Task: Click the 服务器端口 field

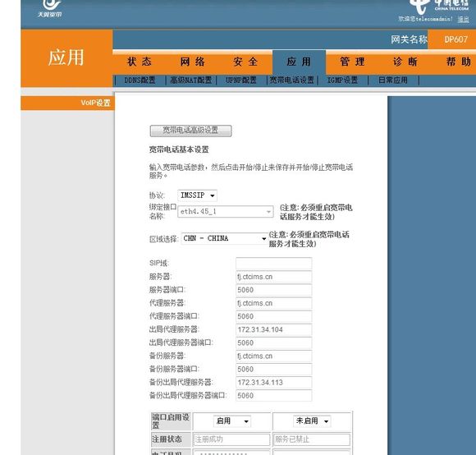Action: coord(274,290)
